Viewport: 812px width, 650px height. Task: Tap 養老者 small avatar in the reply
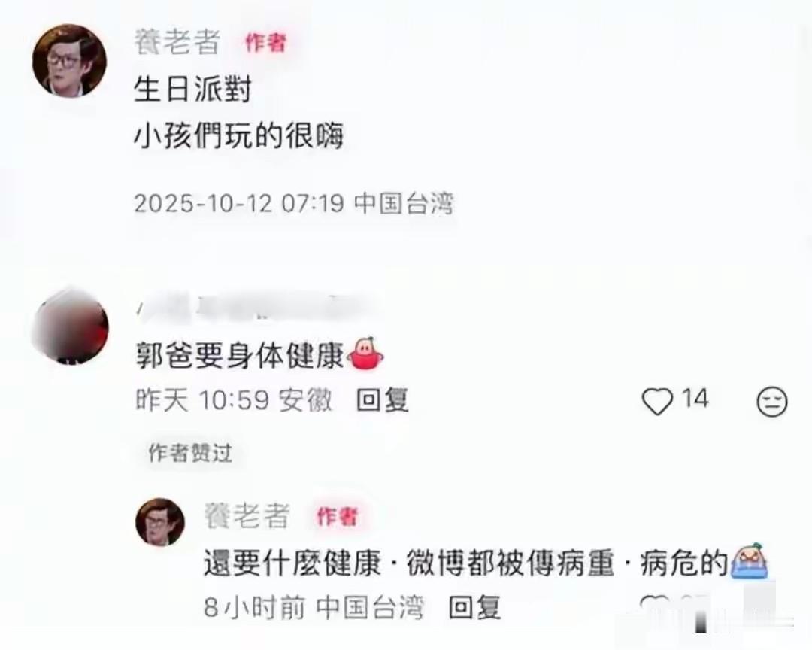[x=160, y=521]
